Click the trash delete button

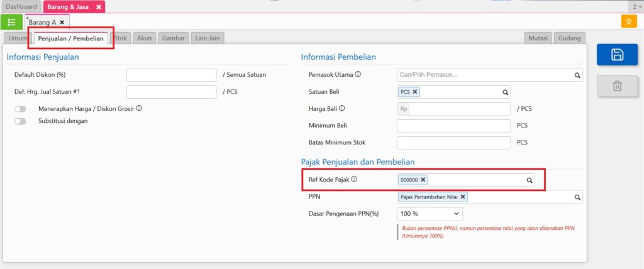pyautogui.click(x=617, y=86)
